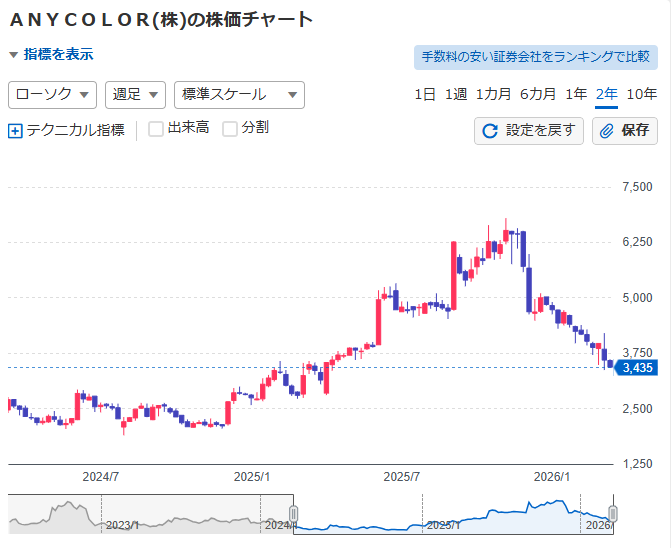Click the paperclip icon on 保存 button
This screenshot has height=548, width=671.
[x=607, y=131]
